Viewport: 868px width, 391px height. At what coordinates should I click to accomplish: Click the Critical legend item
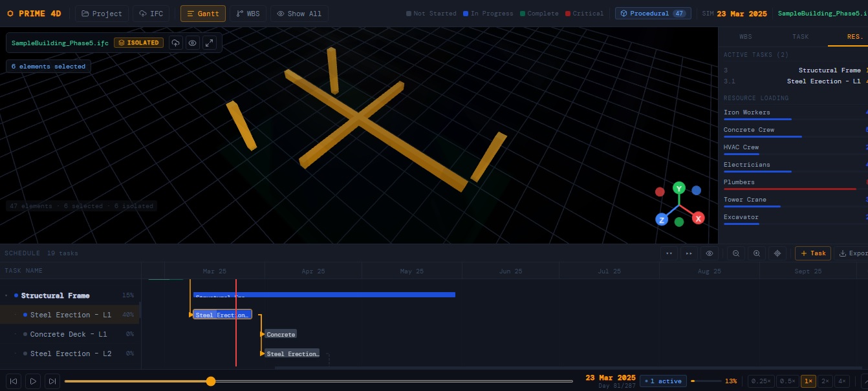coord(584,14)
